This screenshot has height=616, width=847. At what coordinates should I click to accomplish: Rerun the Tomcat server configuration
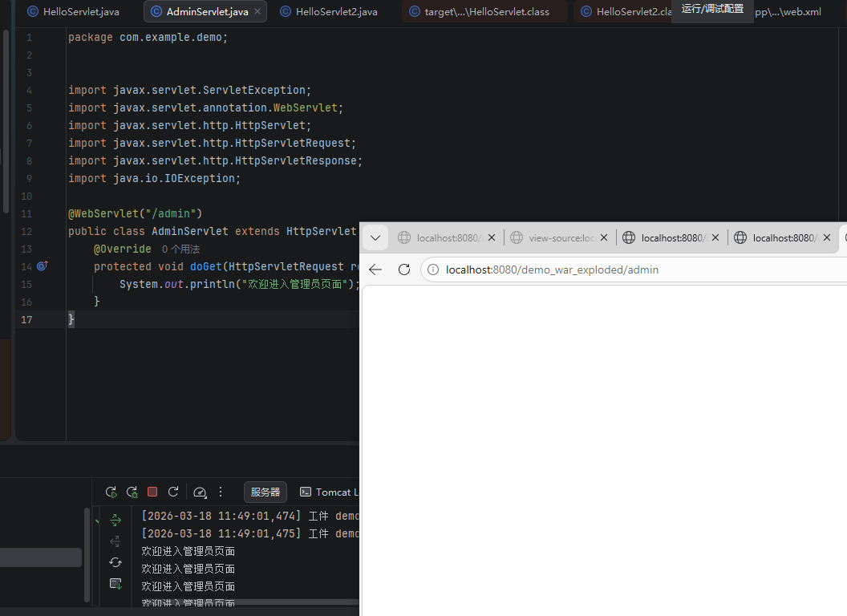(111, 492)
